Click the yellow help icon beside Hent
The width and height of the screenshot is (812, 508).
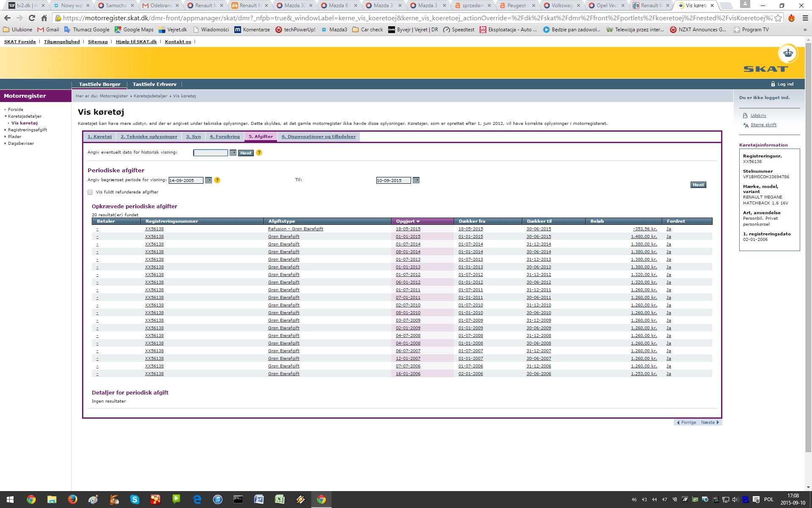pyautogui.click(x=259, y=153)
